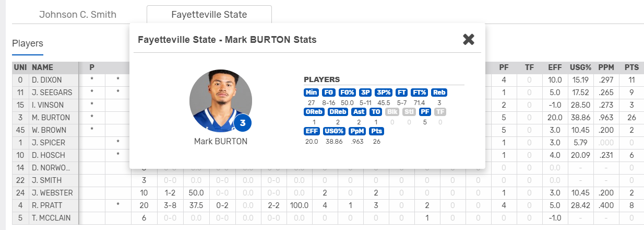The height and width of the screenshot is (230, 644).
Task: Click Mark Burton's player photo
Action: [x=221, y=100]
